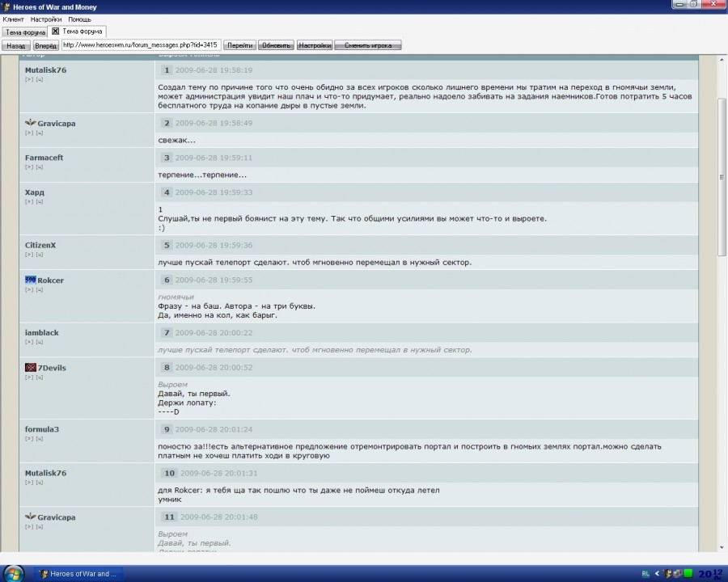728x582 pixels.
Task: Click the green square tray icon
Action: click(x=688, y=574)
